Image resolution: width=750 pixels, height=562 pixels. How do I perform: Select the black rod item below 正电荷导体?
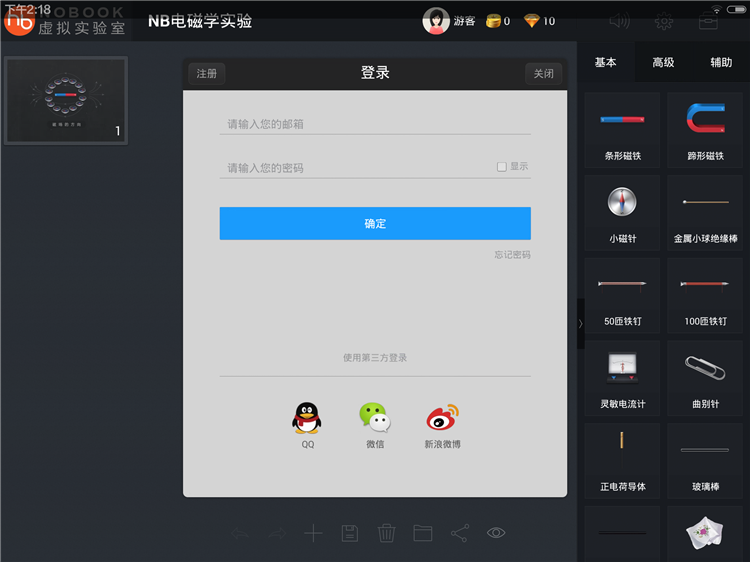coord(622,534)
